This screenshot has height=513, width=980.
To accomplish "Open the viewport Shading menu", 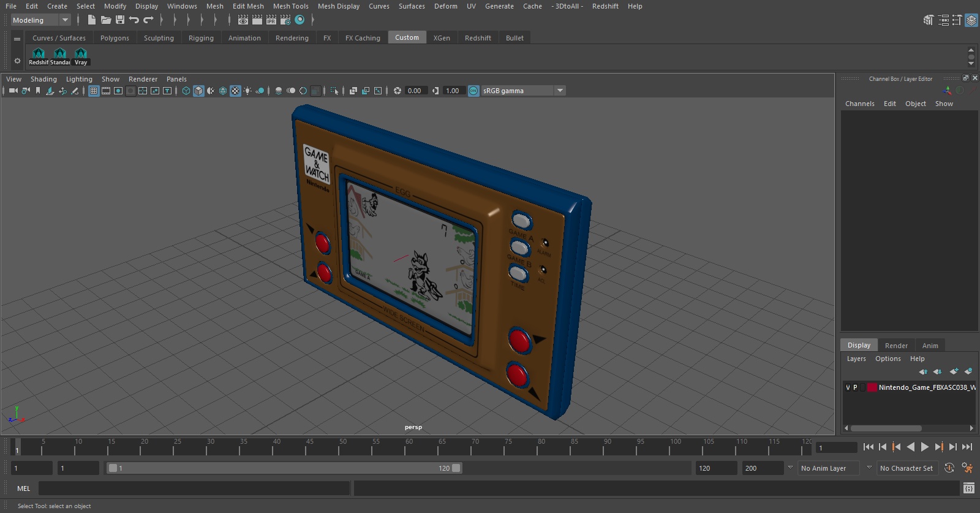I will [43, 79].
